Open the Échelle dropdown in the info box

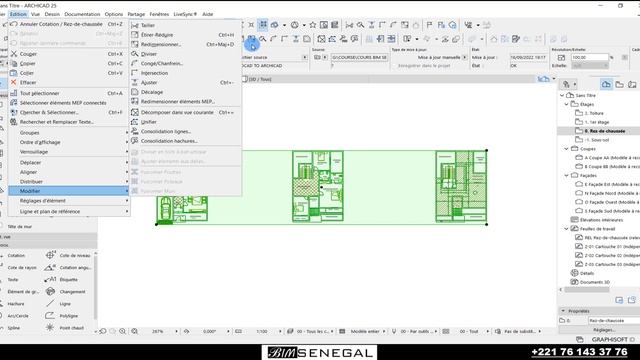590,66
